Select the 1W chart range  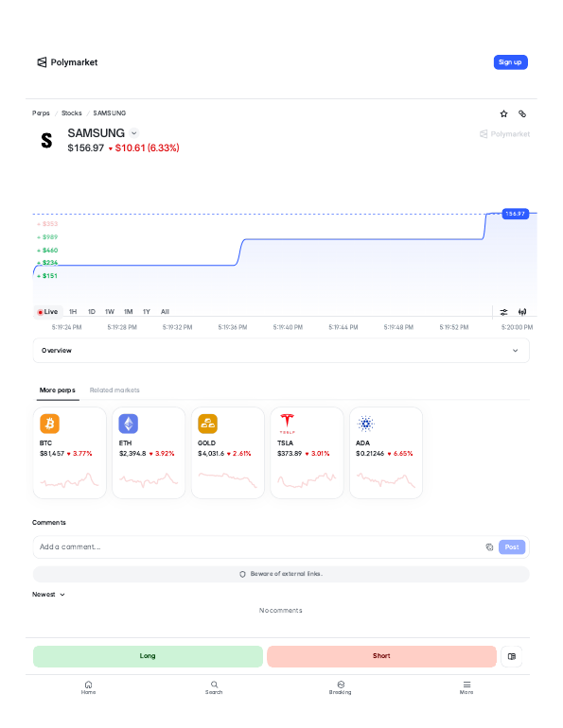click(x=110, y=312)
